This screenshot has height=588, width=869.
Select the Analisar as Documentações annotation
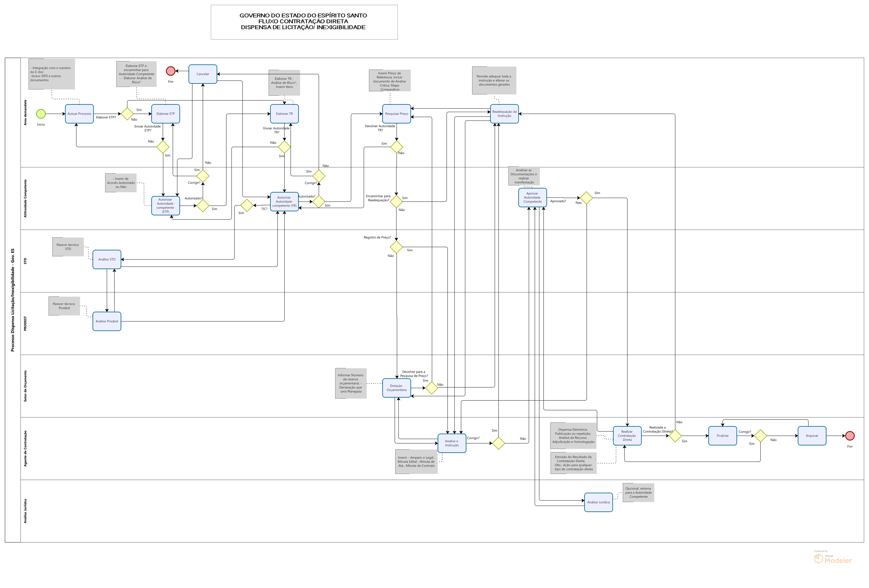(x=524, y=176)
